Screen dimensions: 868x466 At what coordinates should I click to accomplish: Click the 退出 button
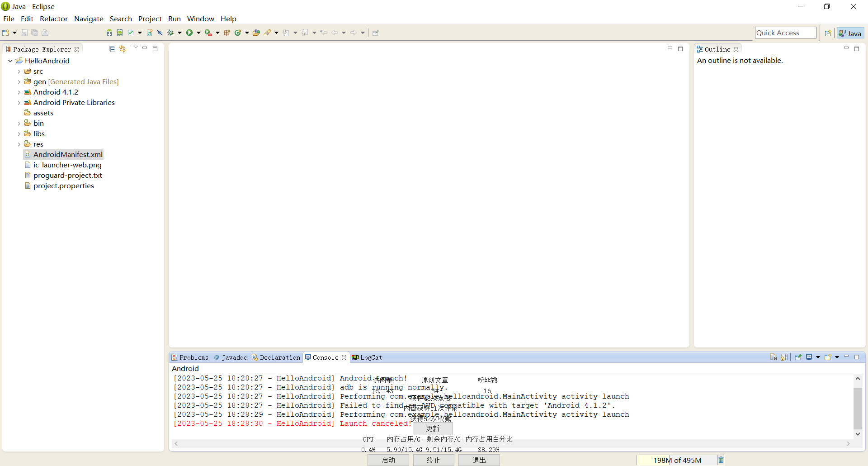click(x=479, y=460)
